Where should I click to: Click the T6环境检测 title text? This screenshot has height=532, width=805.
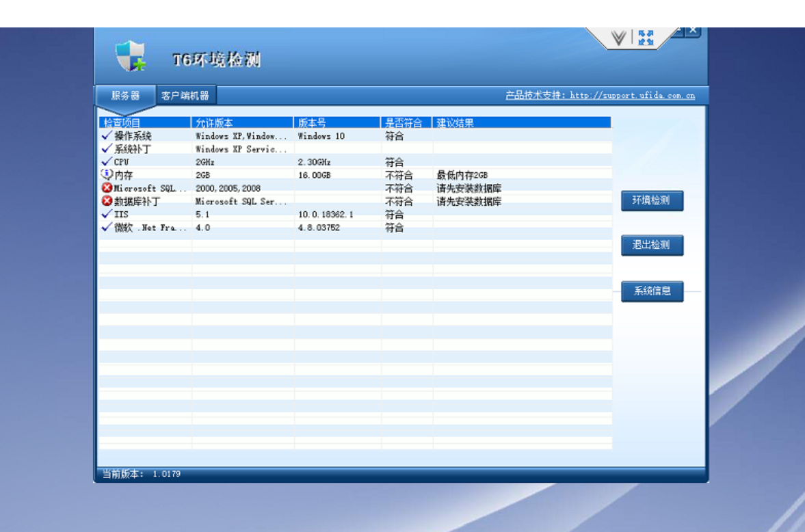pyautogui.click(x=217, y=59)
